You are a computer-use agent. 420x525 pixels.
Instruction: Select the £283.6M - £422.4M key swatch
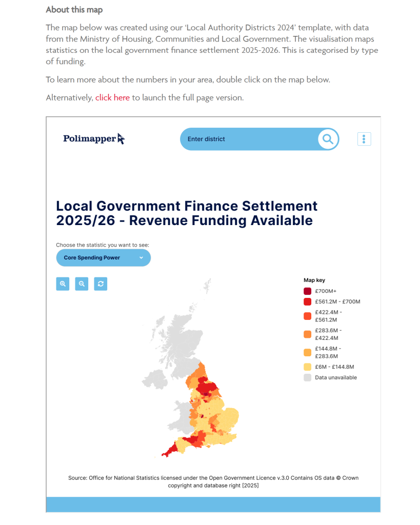[x=308, y=334]
